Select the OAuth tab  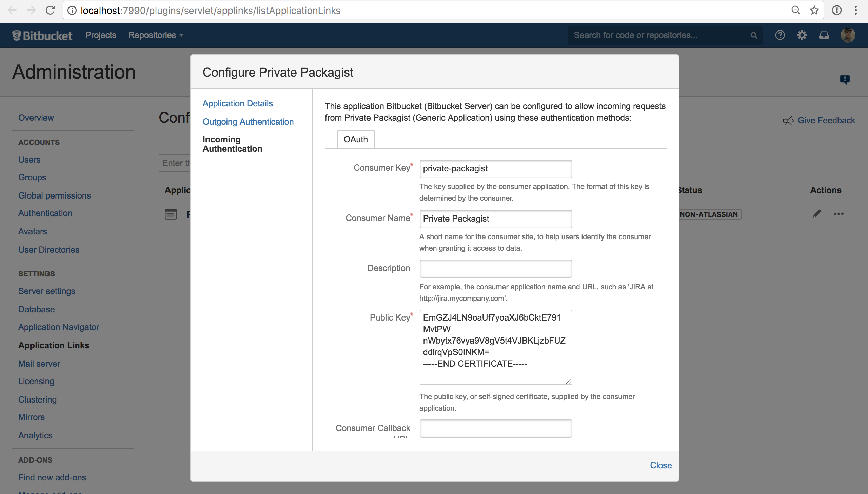tap(355, 139)
